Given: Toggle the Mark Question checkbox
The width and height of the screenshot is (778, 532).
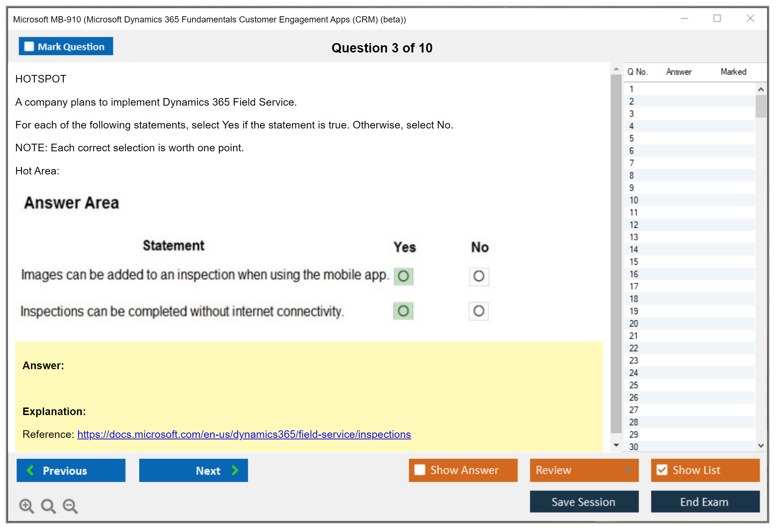Looking at the screenshot, I should (x=29, y=46).
